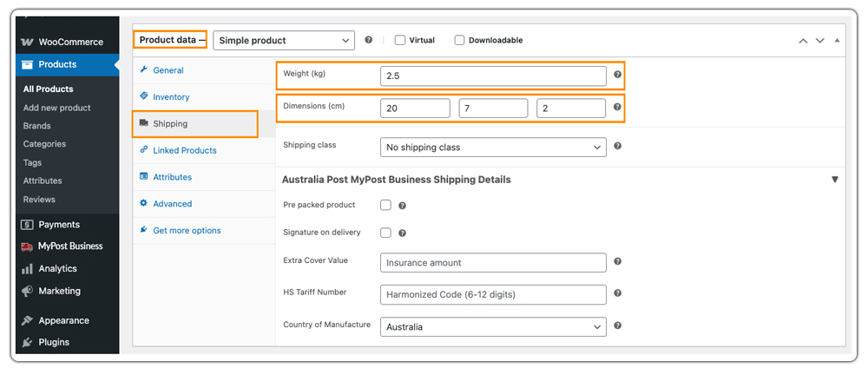Click the Get more options plug icon

(x=144, y=230)
